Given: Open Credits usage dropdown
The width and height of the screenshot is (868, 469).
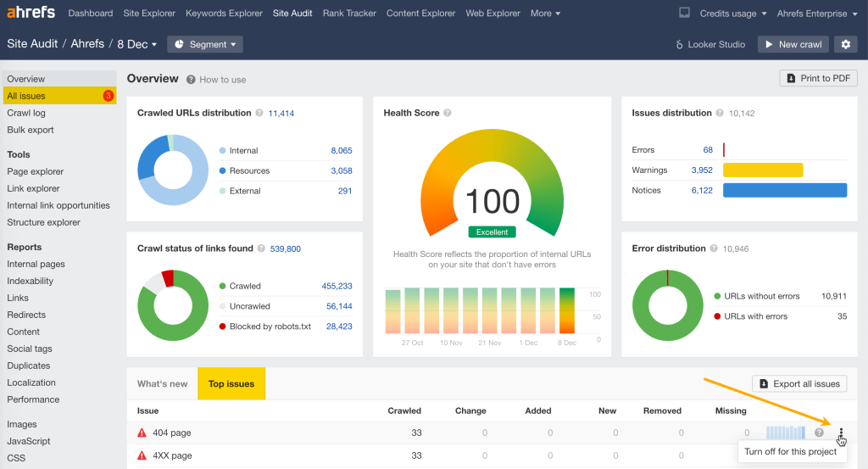Looking at the screenshot, I should click(733, 14).
